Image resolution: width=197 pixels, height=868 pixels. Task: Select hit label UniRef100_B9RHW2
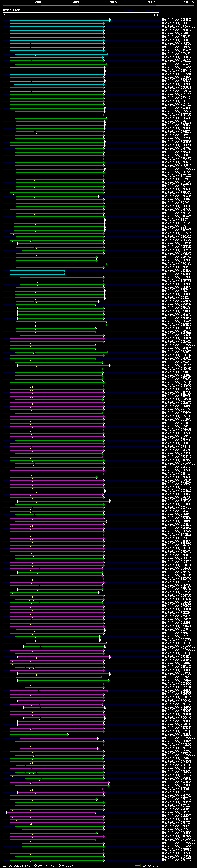pos(177,690)
